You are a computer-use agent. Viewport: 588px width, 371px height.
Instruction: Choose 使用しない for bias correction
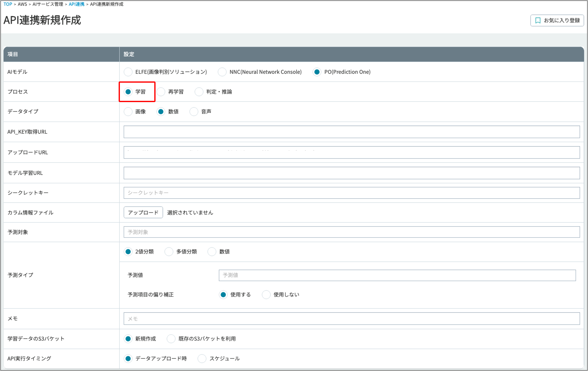coord(266,295)
